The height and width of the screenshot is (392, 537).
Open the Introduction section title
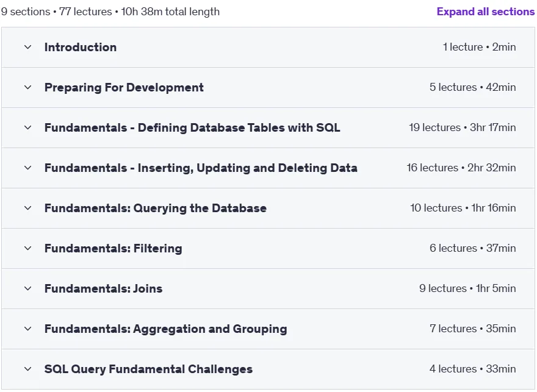pos(81,47)
